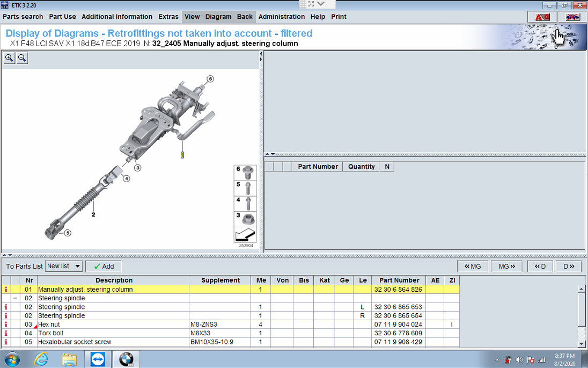Open network signal icon in system tray
Image resolution: width=588 pixels, height=368 pixels.
coord(541,360)
